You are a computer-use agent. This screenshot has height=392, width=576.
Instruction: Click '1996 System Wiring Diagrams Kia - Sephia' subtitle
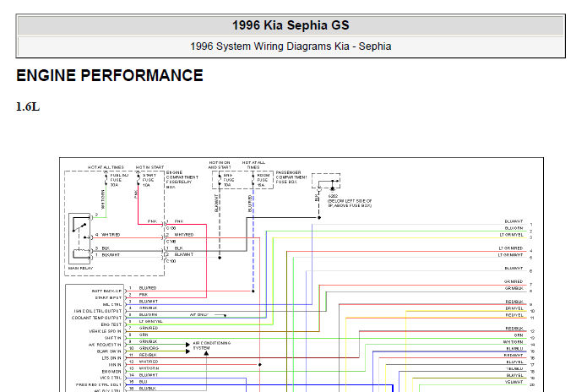pos(291,46)
